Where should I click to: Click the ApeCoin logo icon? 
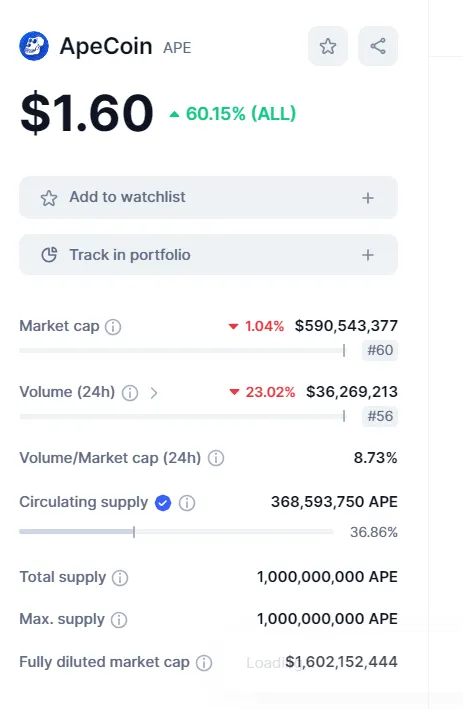pos(34,46)
